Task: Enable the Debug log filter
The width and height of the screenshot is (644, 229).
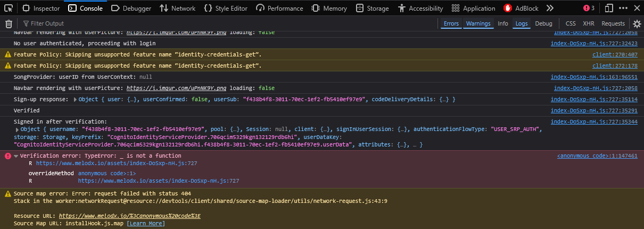Action: [x=543, y=23]
